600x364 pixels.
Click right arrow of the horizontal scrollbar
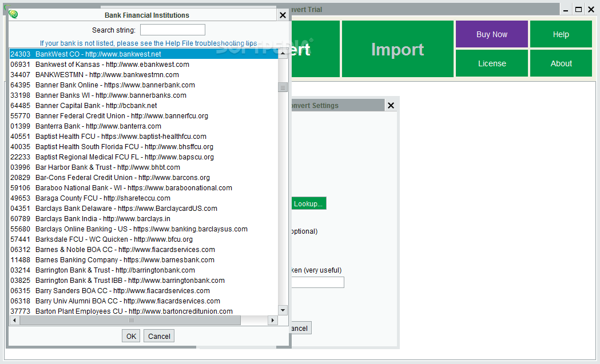point(273,320)
